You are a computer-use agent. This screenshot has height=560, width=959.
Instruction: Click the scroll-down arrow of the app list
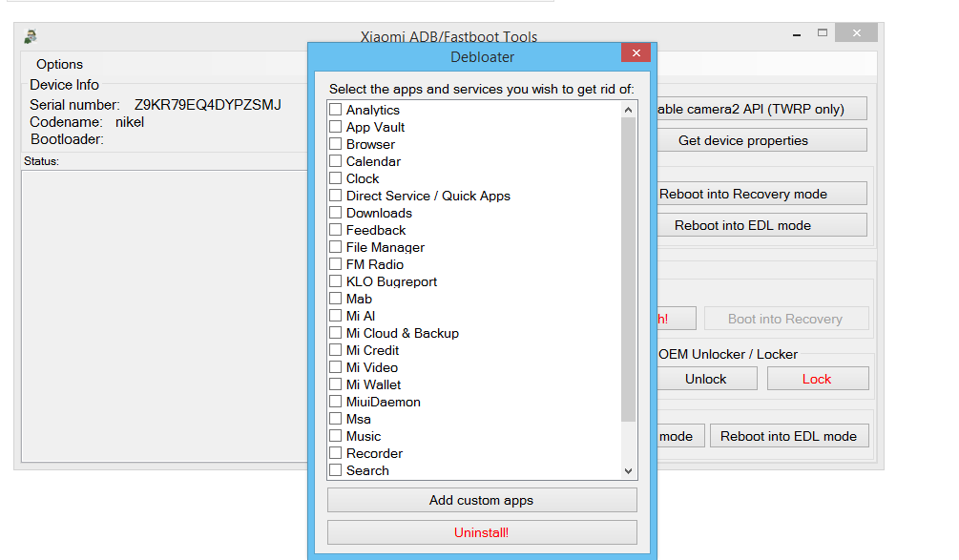628,470
